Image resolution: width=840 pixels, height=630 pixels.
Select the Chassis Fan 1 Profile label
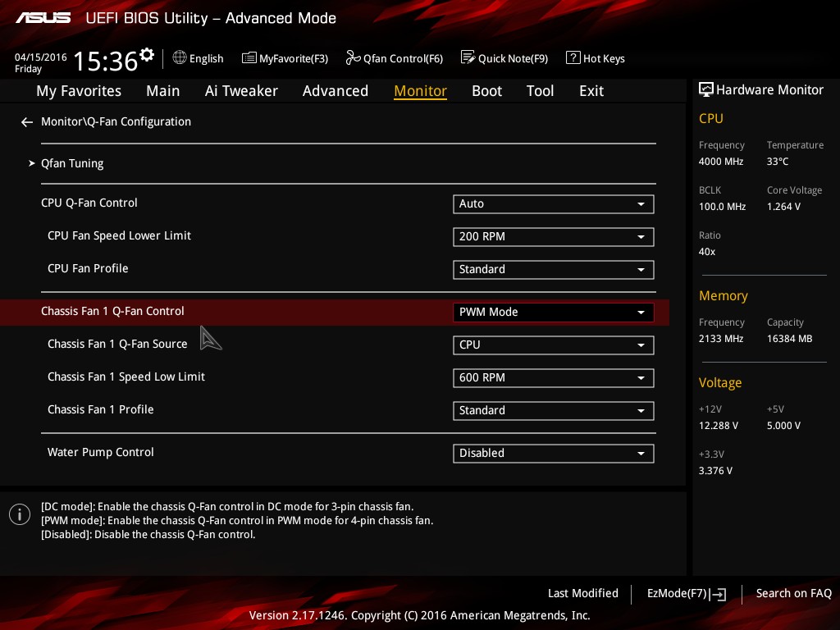point(101,410)
